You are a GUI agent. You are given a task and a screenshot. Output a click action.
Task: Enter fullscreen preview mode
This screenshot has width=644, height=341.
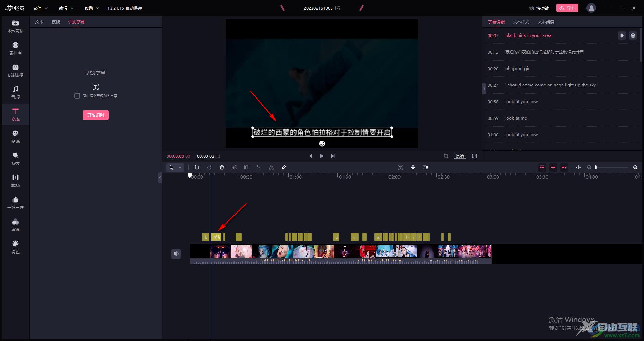475,156
